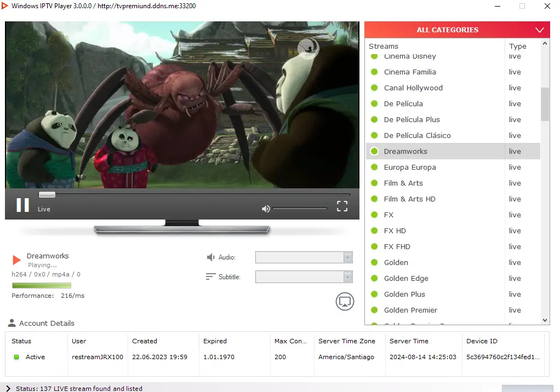Click the Streams column header

(x=383, y=47)
